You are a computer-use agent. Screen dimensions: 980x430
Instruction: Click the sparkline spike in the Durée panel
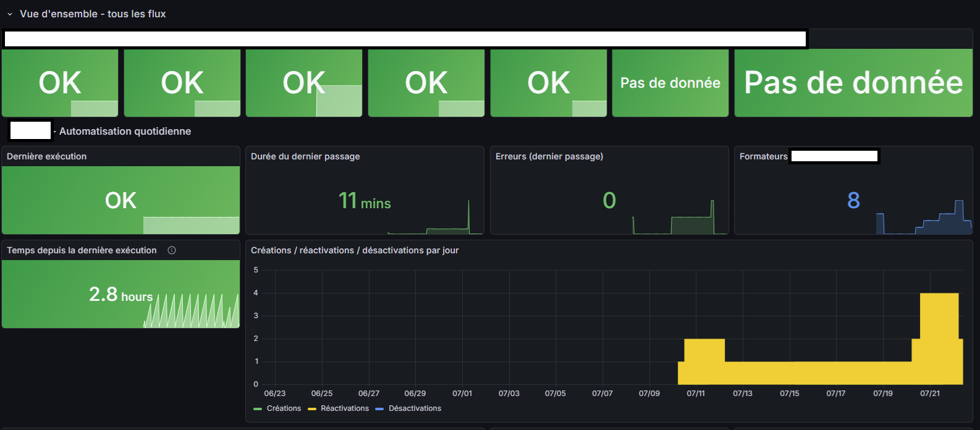click(468, 216)
